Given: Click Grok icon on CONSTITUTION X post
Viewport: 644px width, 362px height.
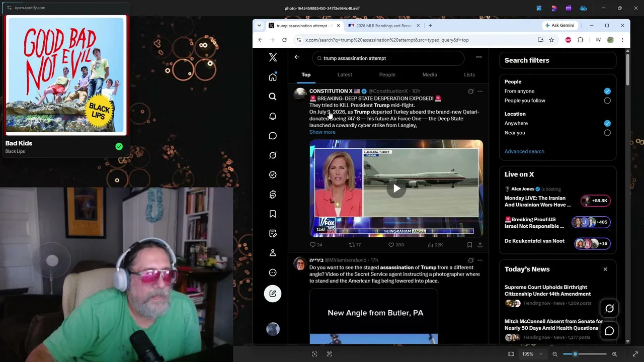Looking at the screenshot, I should click(x=471, y=92).
